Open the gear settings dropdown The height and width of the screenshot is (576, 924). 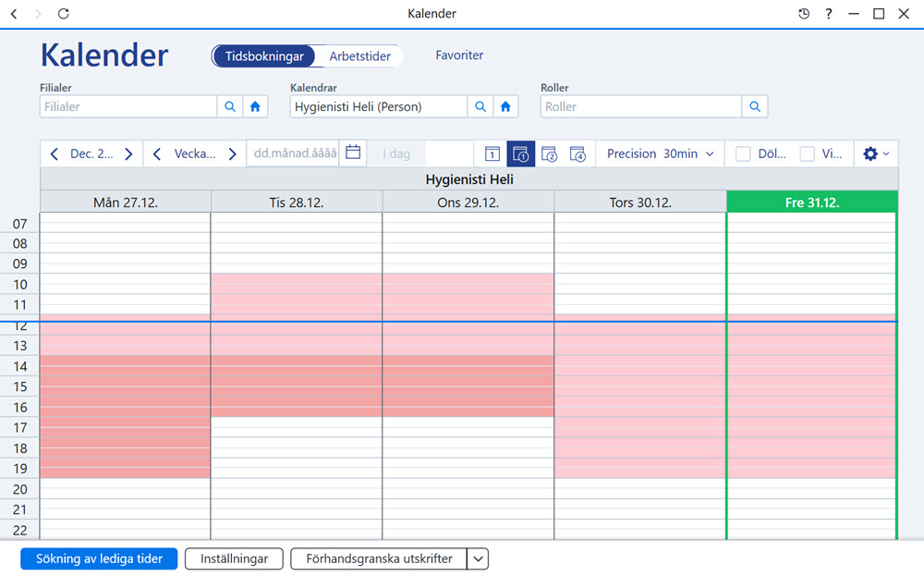coord(876,153)
